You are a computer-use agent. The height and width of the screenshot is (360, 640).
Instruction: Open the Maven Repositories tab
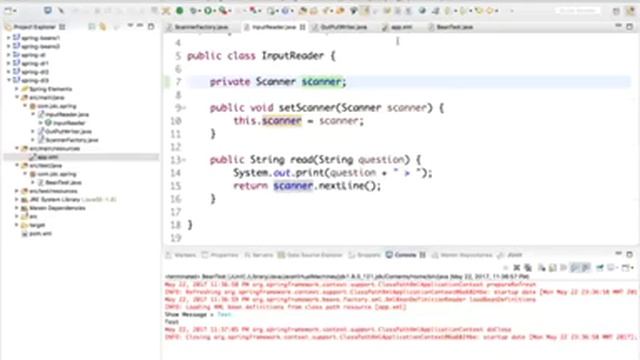pyautogui.click(x=462, y=255)
